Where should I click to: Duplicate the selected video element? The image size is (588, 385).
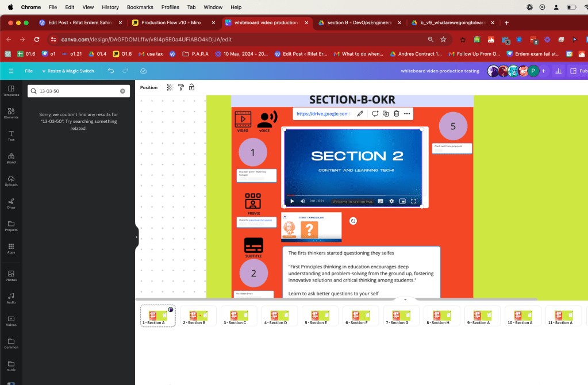click(x=386, y=114)
